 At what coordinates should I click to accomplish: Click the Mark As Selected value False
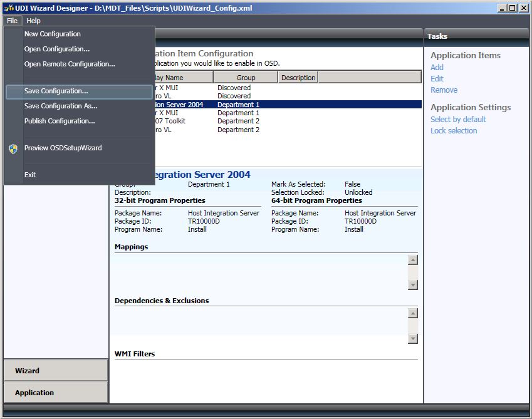point(353,184)
